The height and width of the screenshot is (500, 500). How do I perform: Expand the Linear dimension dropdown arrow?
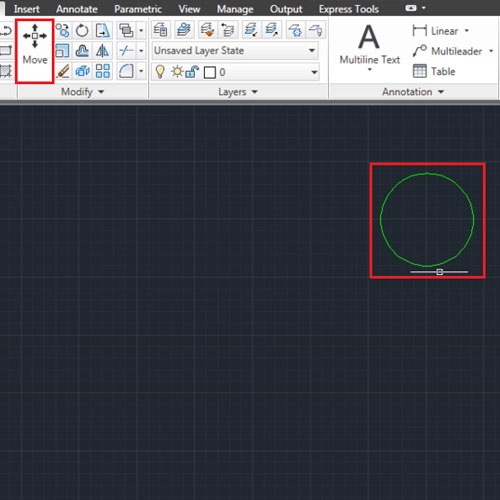tap(467, 31)
